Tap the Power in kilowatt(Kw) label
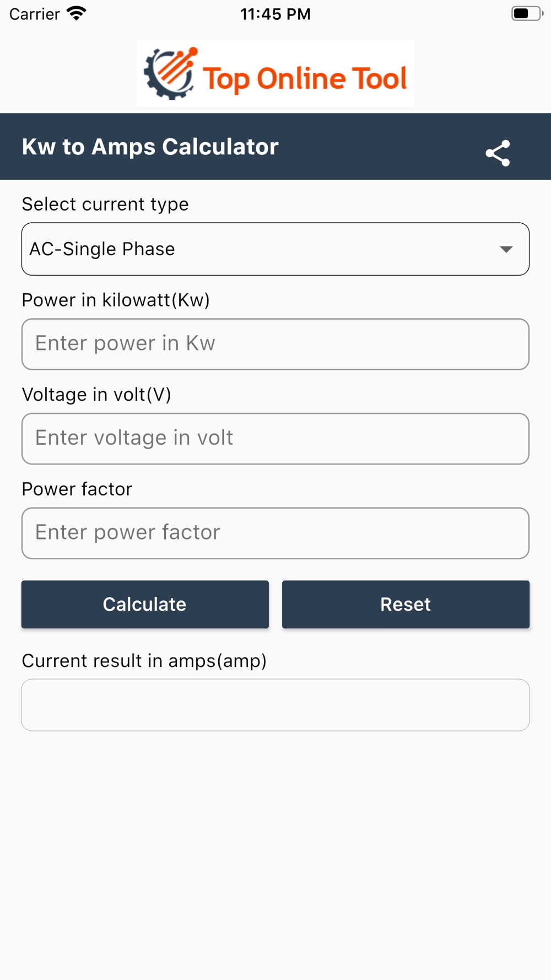Screen dimensions: 551x980 (116, 300)
